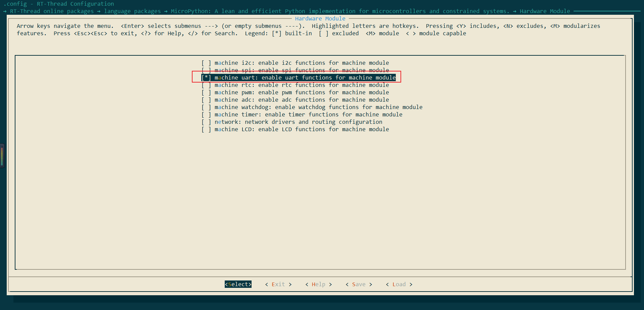Select 'machine spi: enable spi functions' text

(270, 70)
